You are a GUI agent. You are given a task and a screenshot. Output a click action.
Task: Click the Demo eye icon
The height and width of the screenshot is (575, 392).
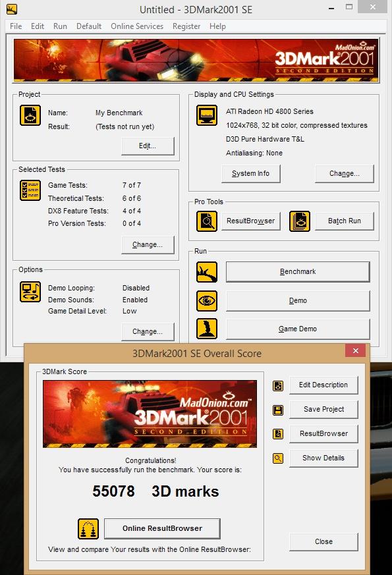[x=207, y=301]
